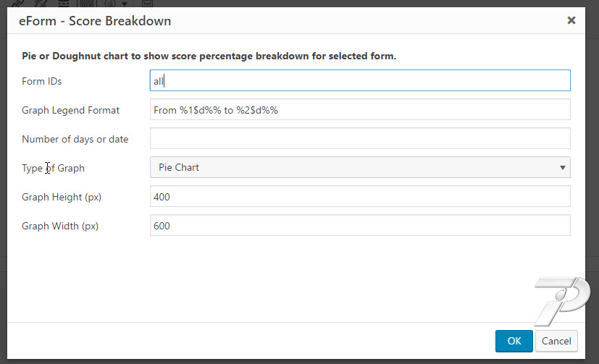
Task: Focus the Form IDs text field
Action: point(360,80)
